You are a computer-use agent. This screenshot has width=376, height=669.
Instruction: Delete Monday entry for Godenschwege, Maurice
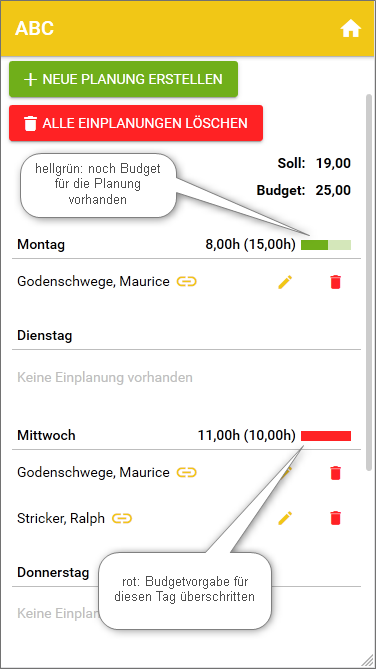[x=336, y=282]
